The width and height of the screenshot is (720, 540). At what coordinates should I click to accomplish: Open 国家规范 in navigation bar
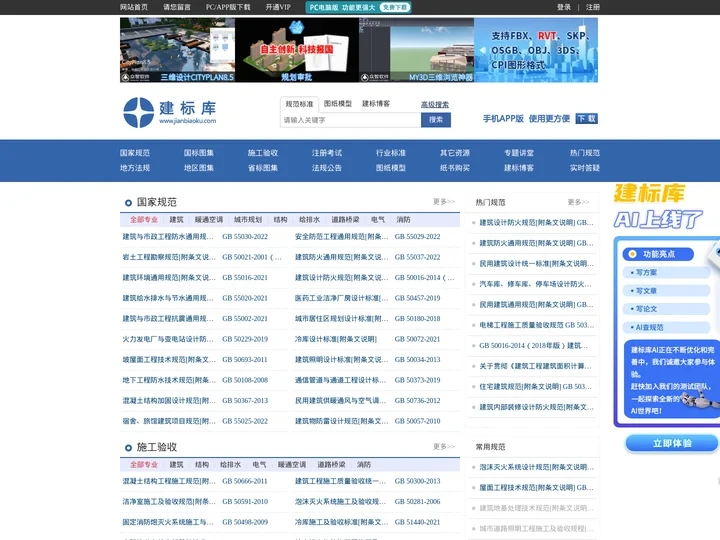pyautogui.click(x=135, y=153)
